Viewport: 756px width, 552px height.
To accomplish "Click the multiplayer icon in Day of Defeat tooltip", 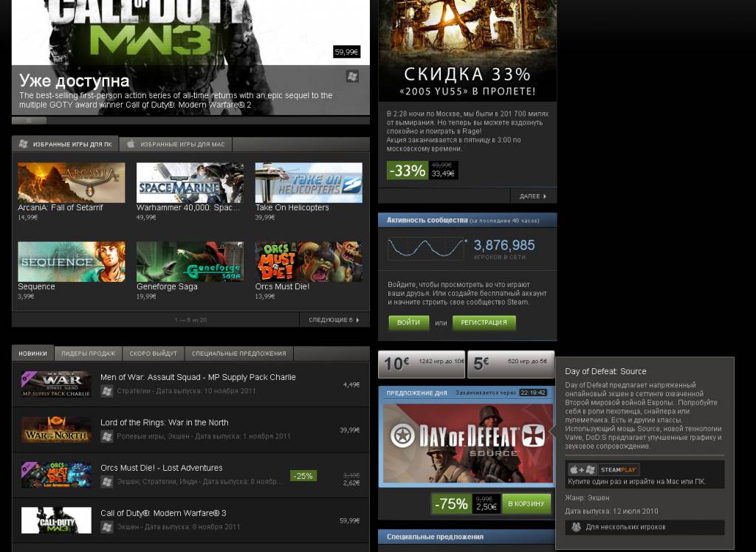I will [576, 527].
